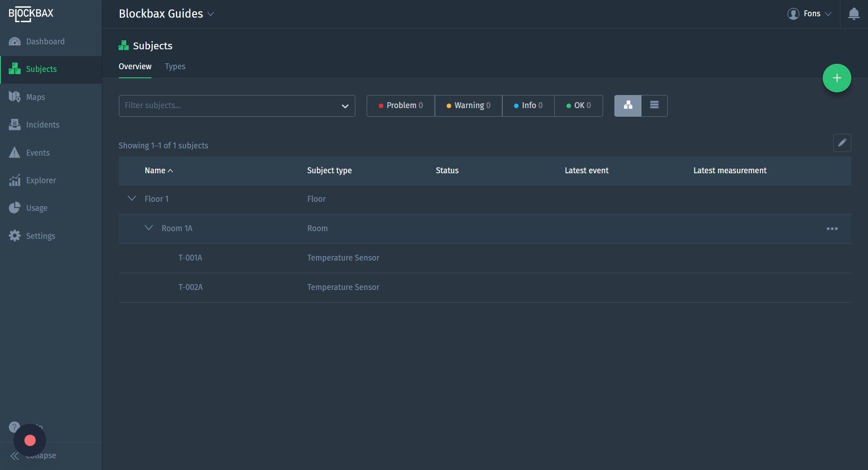Collapse the Floor 1 tree row
This screenshot has height=470, width=868.
pyautogui.click(x=132, y=199)
